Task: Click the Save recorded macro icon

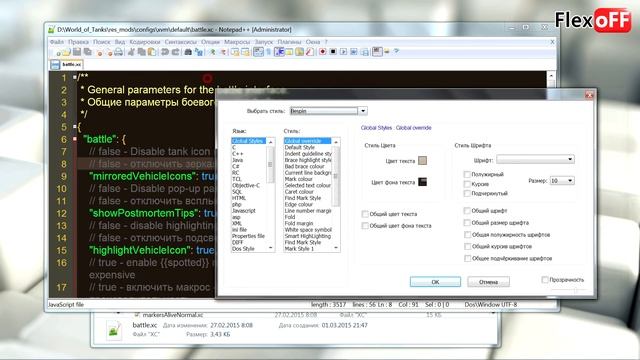Action: (x=364, y=52)
